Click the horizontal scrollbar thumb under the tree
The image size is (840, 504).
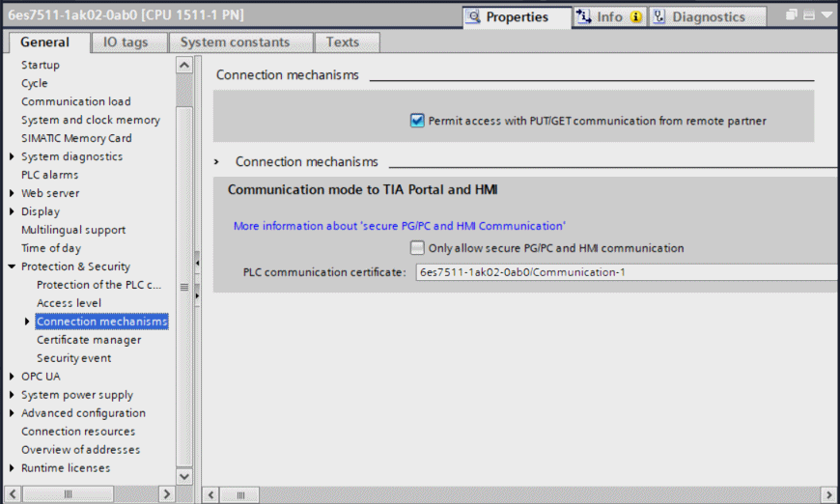pyautogui.click(x=68, y=494)
